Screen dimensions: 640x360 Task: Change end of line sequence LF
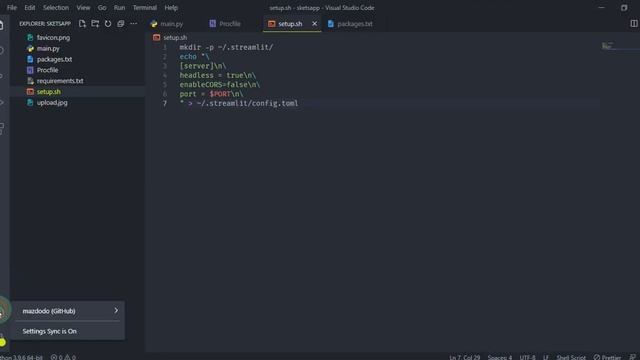pos(546,357)
